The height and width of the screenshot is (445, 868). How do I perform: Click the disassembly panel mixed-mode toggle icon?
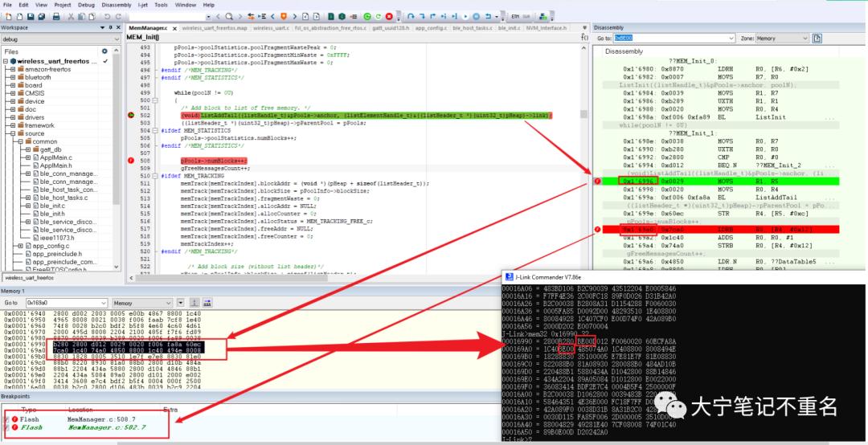tap(817, 39)
